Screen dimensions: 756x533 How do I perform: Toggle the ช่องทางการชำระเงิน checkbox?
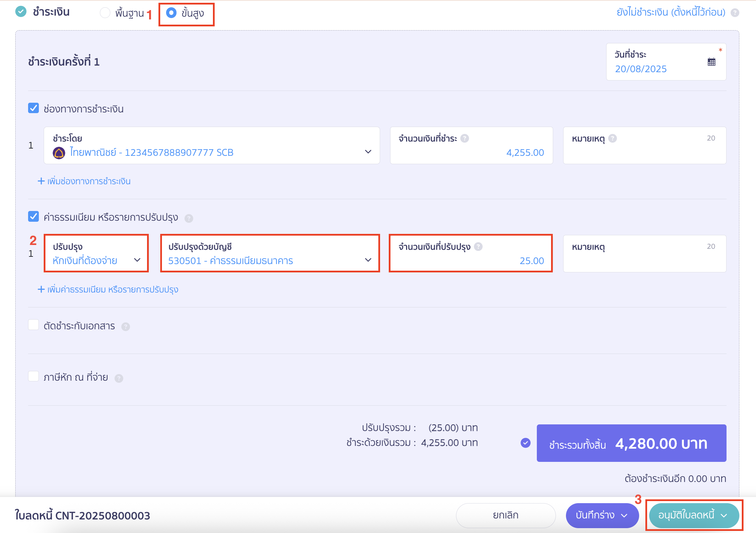33,108
